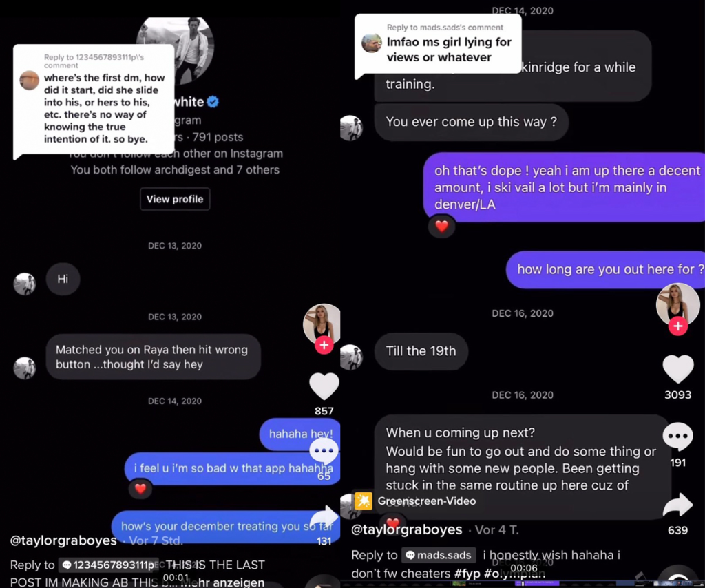Seek in the bottom video progress bar
Screen dimensions: 705x588
click(x=523, y=583)
